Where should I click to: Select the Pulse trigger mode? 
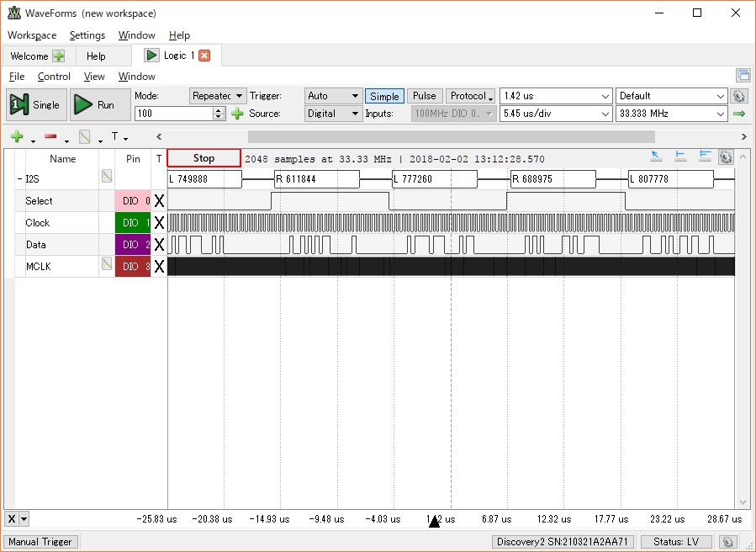click(x=425, y=96)
